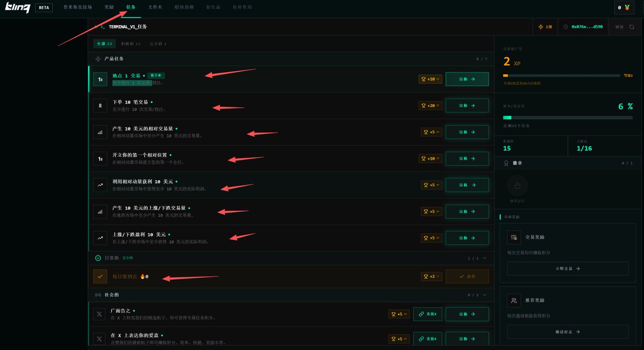
Task: Click the green 6 % completion bar
Action: tap(568, 117)
